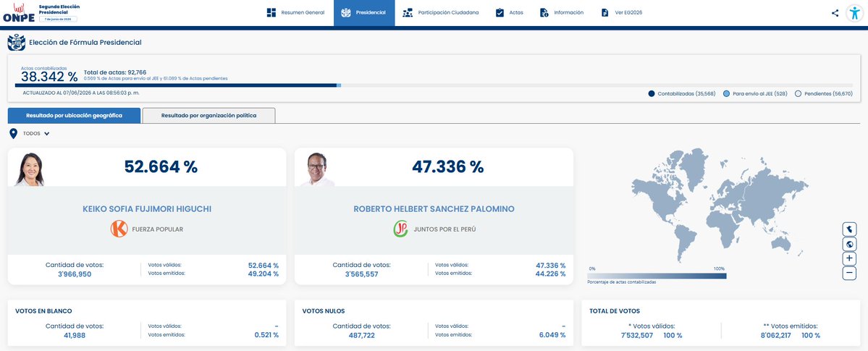Viewport: 868px width, 351px height.
Task: Click JUNTOS POR EL PERÚ party label
Action: (x=444, y=229)
